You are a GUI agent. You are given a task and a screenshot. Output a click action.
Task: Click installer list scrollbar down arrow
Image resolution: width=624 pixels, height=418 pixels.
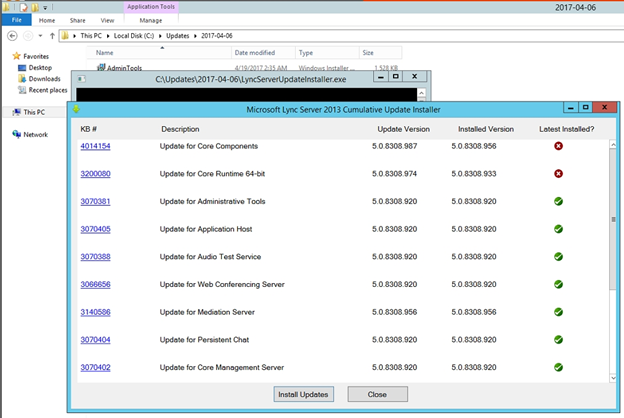(x=613, y=378)
